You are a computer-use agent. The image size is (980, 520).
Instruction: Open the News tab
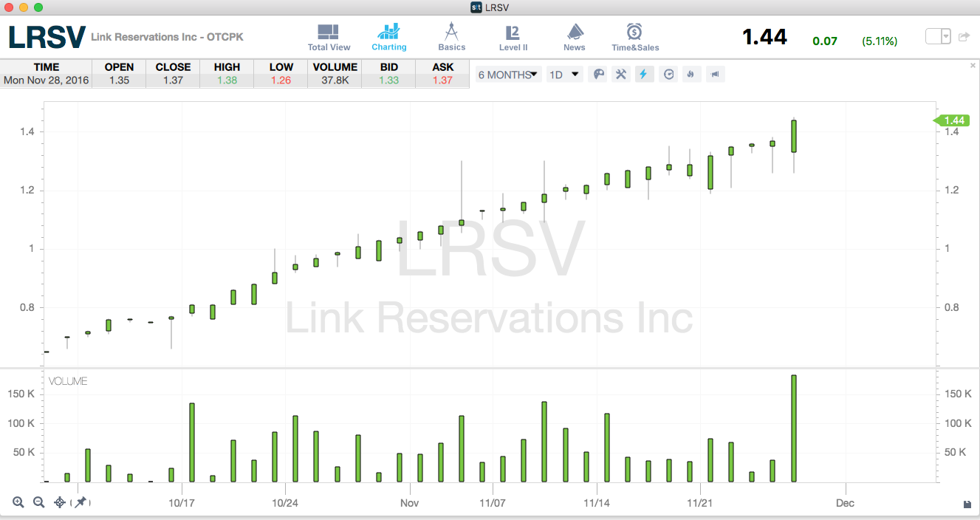pos(574,37)
